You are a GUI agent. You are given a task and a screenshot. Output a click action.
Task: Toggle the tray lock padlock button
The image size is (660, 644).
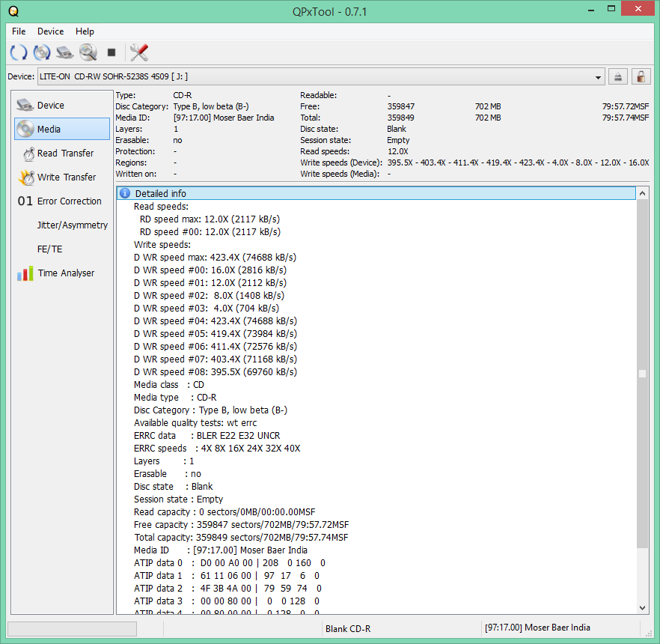coord(641,76)
